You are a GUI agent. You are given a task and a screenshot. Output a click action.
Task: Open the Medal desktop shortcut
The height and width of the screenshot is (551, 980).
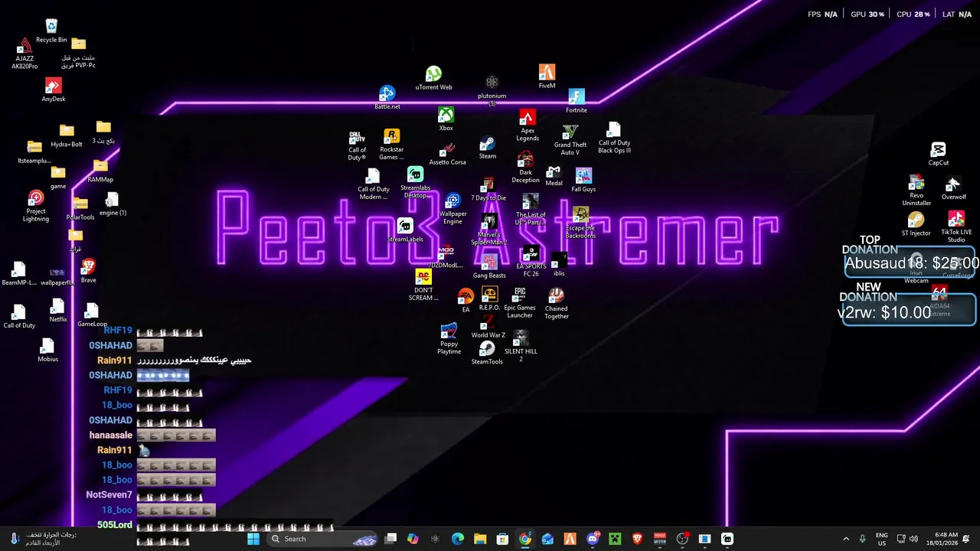click(554, 176)
